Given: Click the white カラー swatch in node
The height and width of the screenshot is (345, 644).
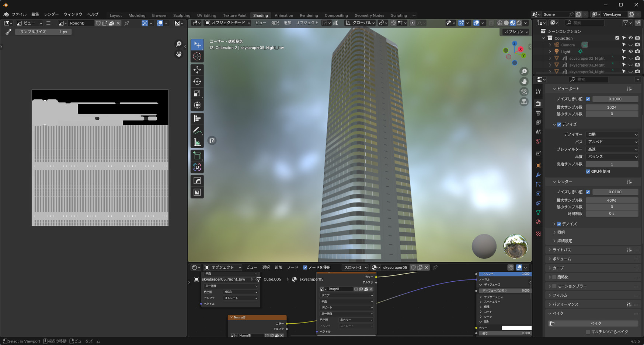Looking at the screenshot, I should (516, 328).
